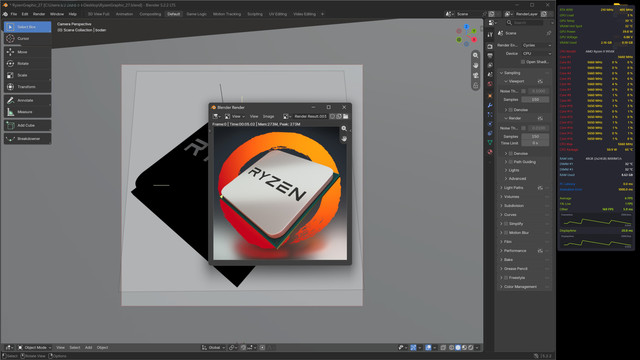Click hand icon in Blender Render window

tap(344, 139)
